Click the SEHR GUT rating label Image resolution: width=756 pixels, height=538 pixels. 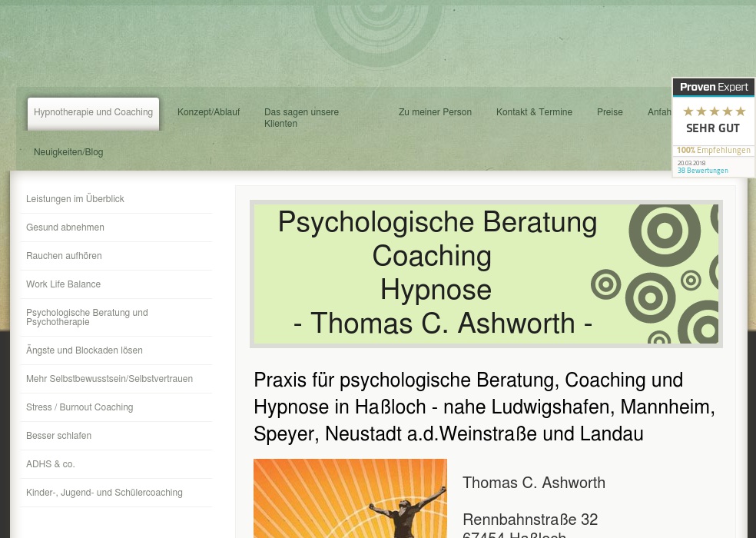point(712,128)
